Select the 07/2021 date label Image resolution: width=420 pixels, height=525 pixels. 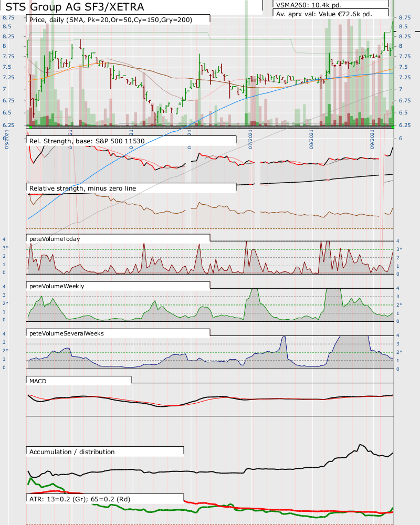tap(250, 139)
